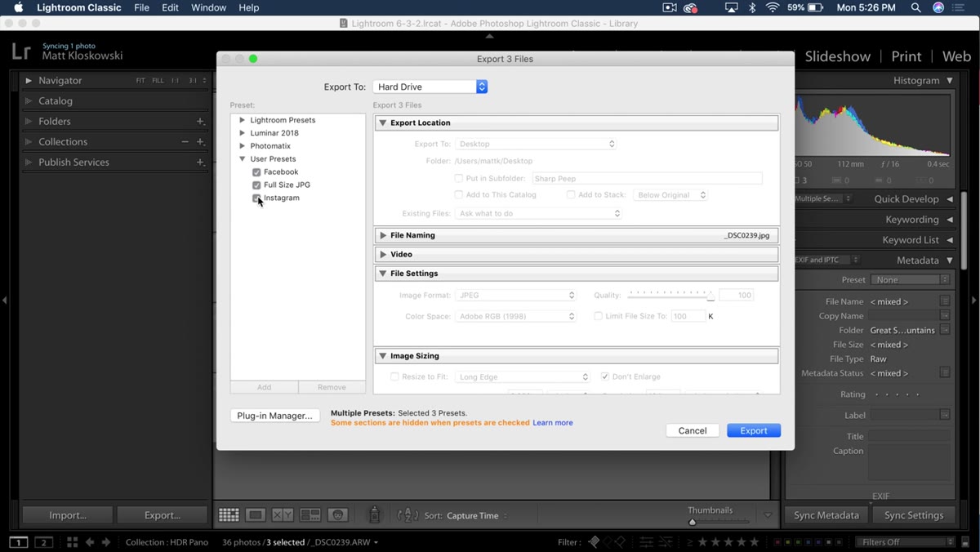Select Survey view icon in toolbar
980x552 pixels.
(310, 515)
